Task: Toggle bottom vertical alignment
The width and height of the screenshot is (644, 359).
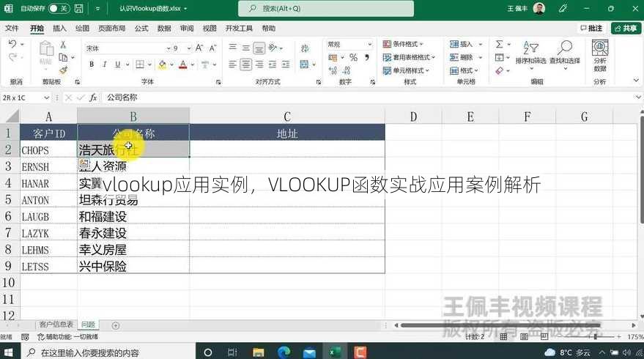Action: [x=259, y=48]
